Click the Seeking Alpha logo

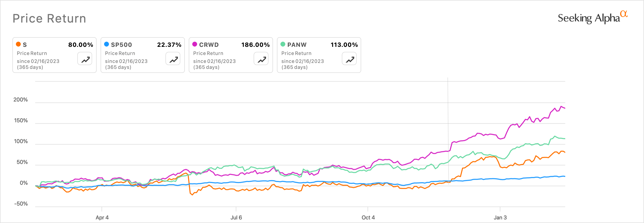[x=592, y=17]
